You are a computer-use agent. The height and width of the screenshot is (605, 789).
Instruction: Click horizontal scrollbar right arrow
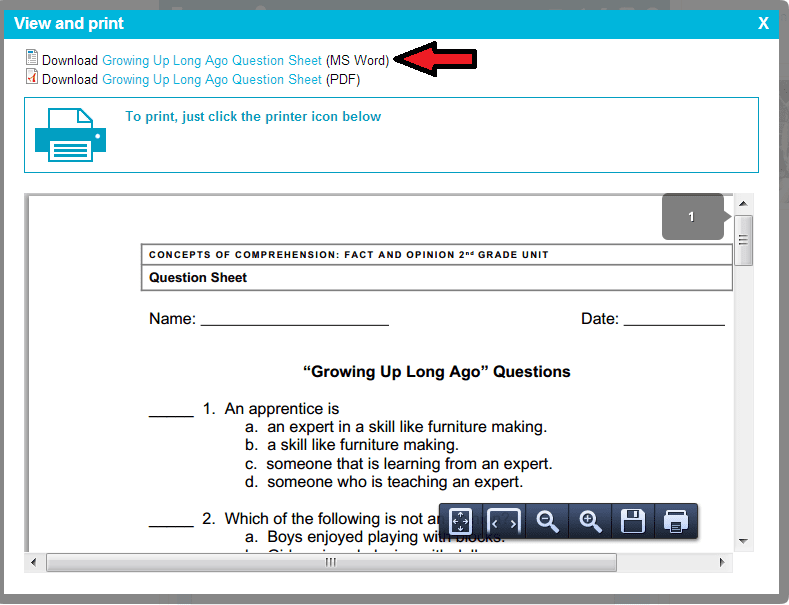[x=722, y=562]
